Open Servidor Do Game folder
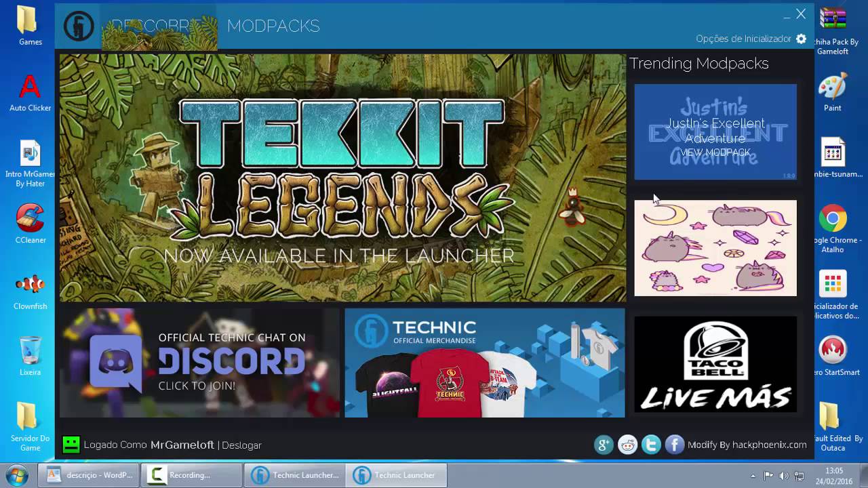The width and height of the screenshot is (868, 488). [x=30, y=427]
